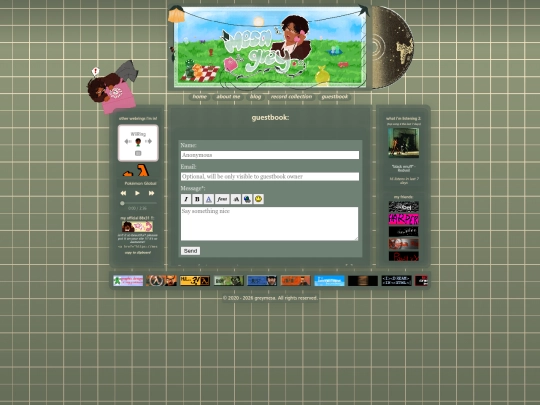Click the dark brown footer badge
Viewport: 540px width, 405px height.
click(363, 281)
